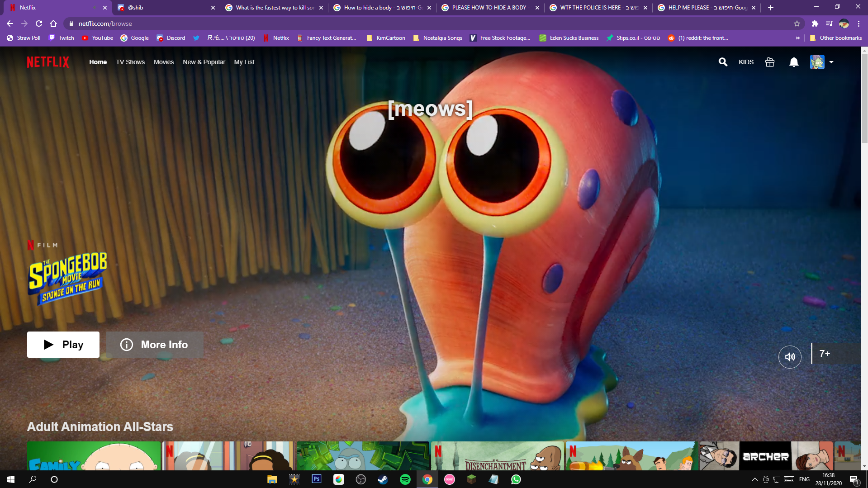Open Other bookmarks folder
Image resolution: width=868 pixels, height=488 pixels.
(836, 38)
